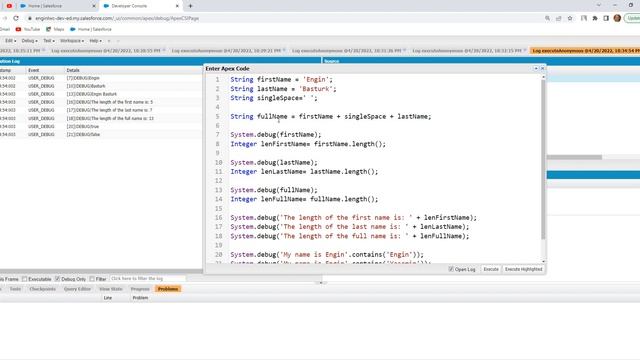Select the active log tab from 10:34:54 PM
The image size is (640, 360).
[586, 51]
